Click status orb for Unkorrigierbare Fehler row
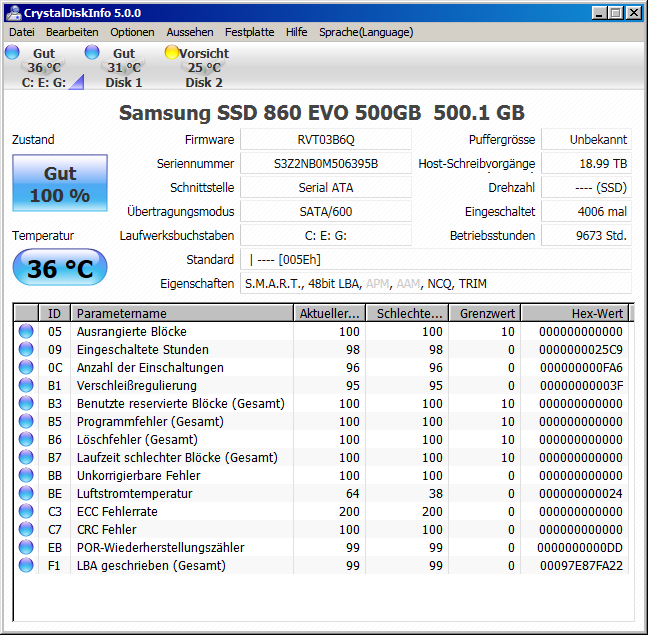Image resolution: width=648 pixels, height=635 pixels. (26, 475)
